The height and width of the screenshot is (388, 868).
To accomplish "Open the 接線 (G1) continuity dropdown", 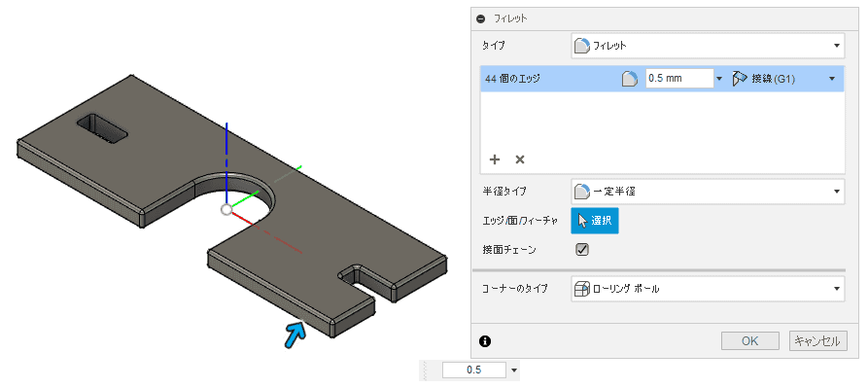I will click(831, 79).
